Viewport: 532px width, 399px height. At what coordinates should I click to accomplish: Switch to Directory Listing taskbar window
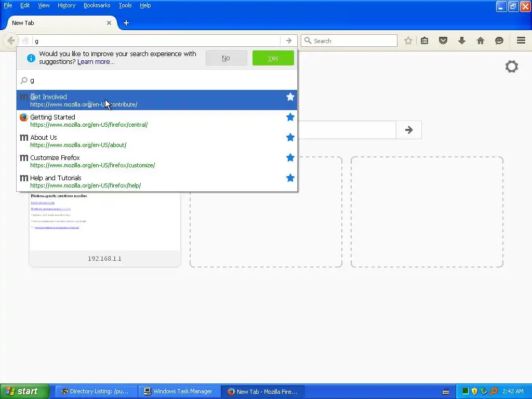(x=96, y=391)
